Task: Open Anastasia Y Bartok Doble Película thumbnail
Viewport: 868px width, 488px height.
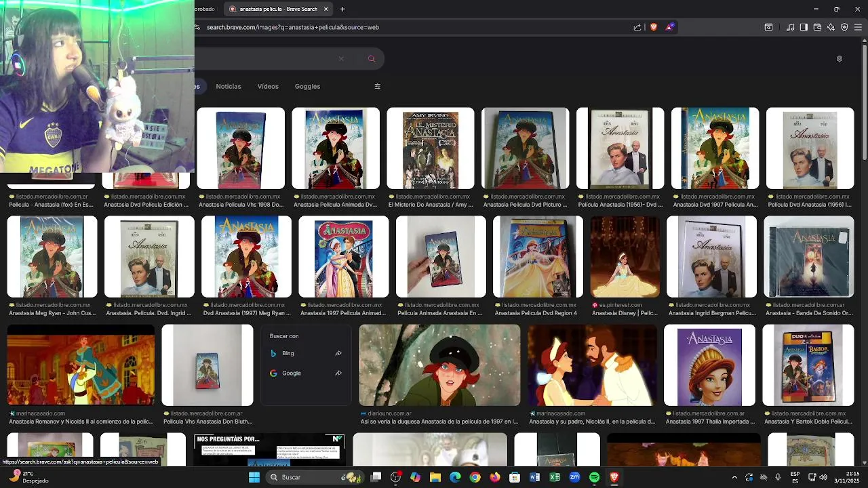Action: (808, 365)
